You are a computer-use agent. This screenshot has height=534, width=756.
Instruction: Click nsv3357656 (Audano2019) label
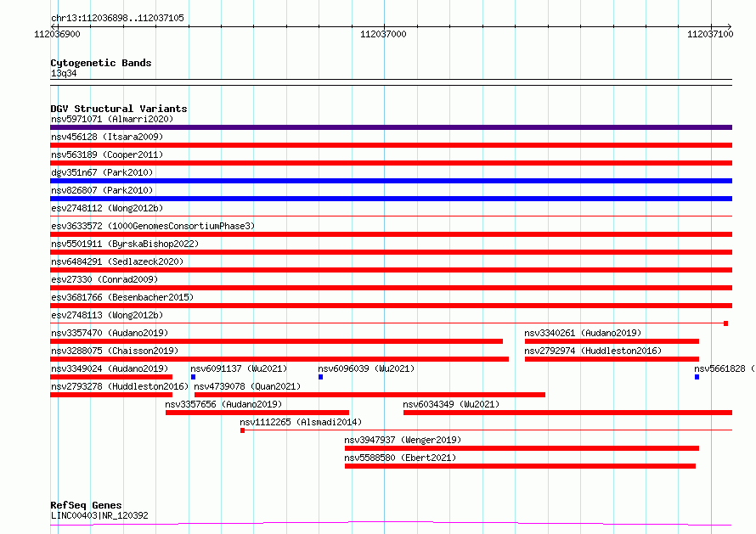pyautogui.click(x=223, y=404)
